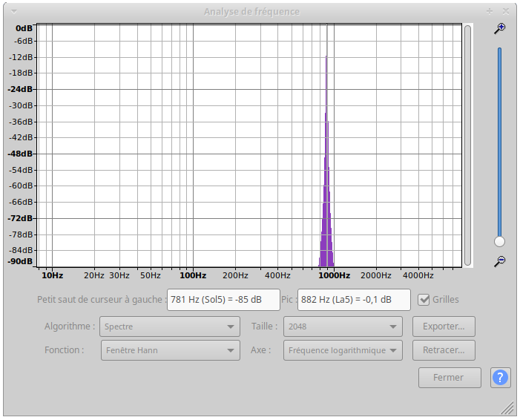The height and width of the screenshot is (420, 520).
Task: Click the zoom out magnifier icon
Action: click(499, 261)
